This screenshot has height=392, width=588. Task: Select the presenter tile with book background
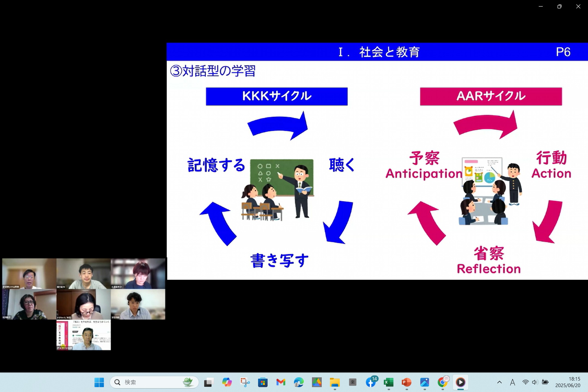(x=84, y=335)
